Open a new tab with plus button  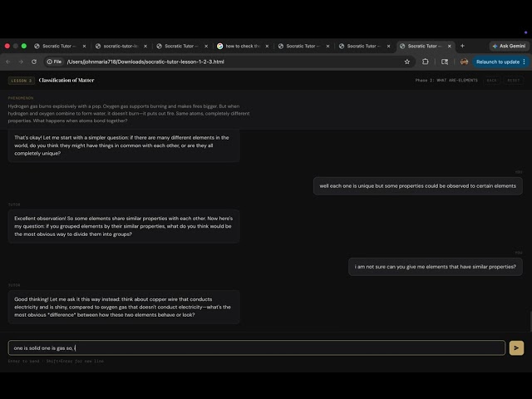[462, 46]
